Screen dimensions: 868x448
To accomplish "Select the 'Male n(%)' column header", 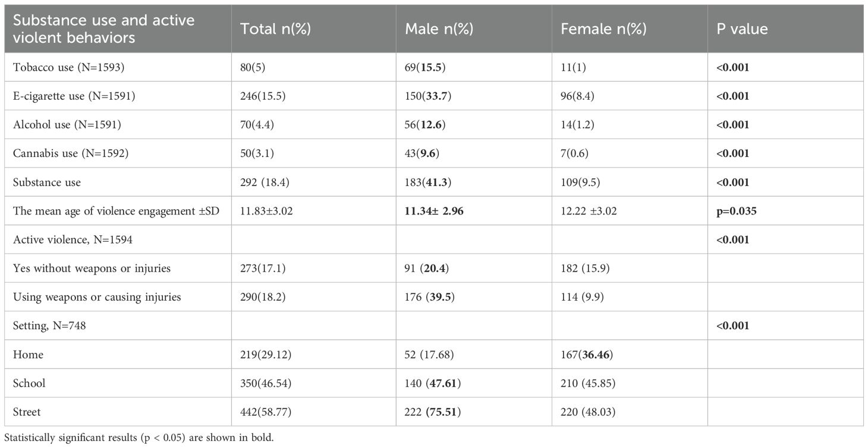I will point(439,29).
